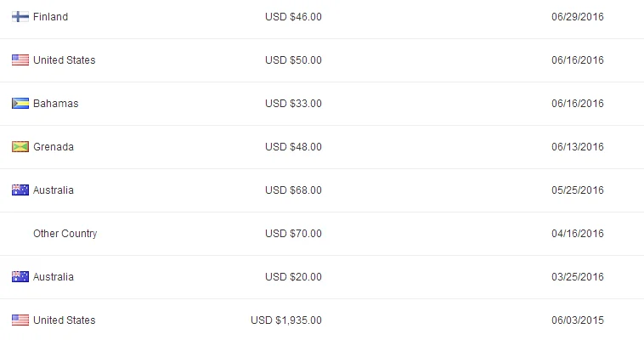Click the United States flag in the $1,935.00 row
Image resolution: width=644 pixels, height=340 pixels.
20,320
